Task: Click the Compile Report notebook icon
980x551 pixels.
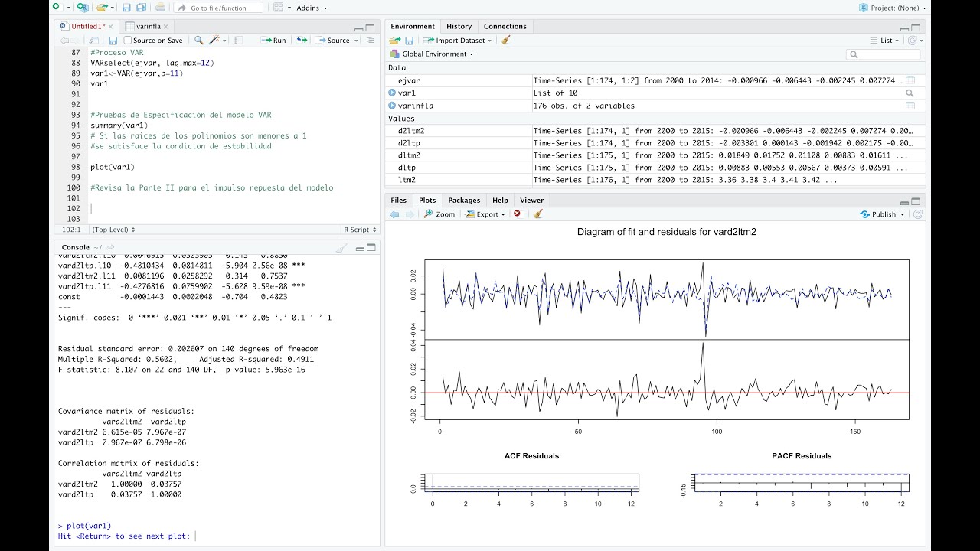Action: click(x=238, y=41)
